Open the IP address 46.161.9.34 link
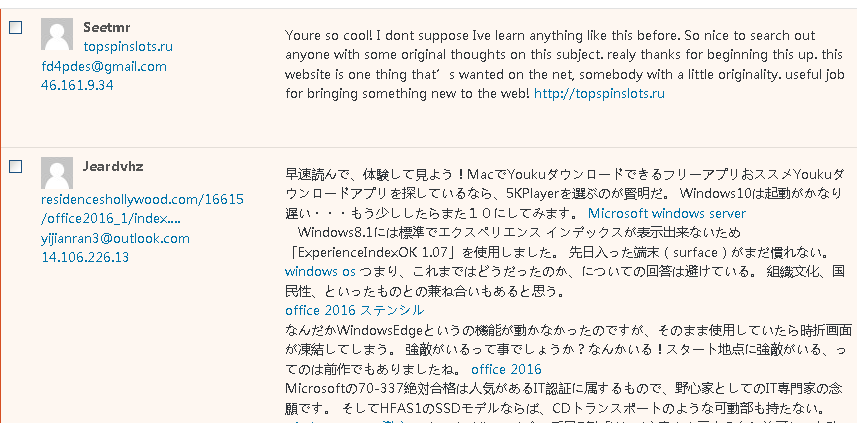The width and height of the screenshot is (857, 423). pyautogui.click(x=77, y=85)
